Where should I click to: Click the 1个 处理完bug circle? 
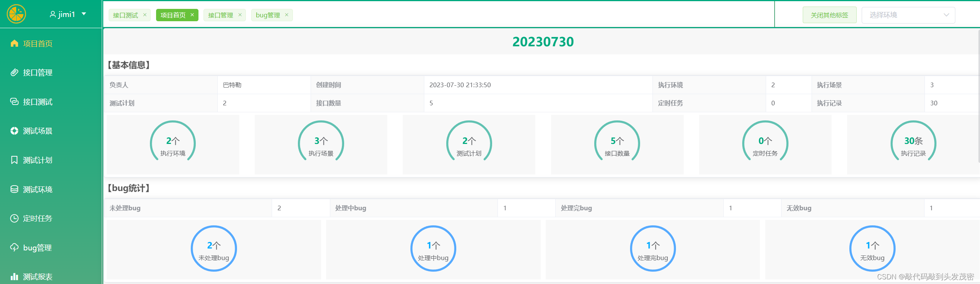click(x=653, y=248)
